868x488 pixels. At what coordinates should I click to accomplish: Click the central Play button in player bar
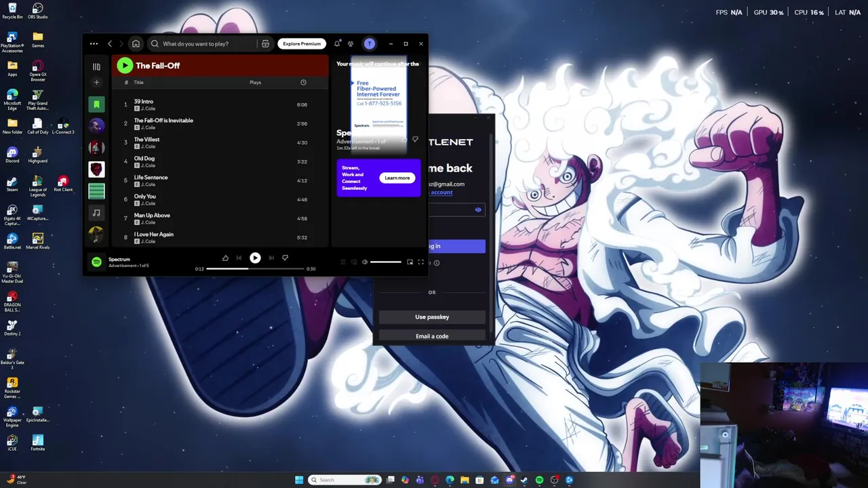click(255, 258)
